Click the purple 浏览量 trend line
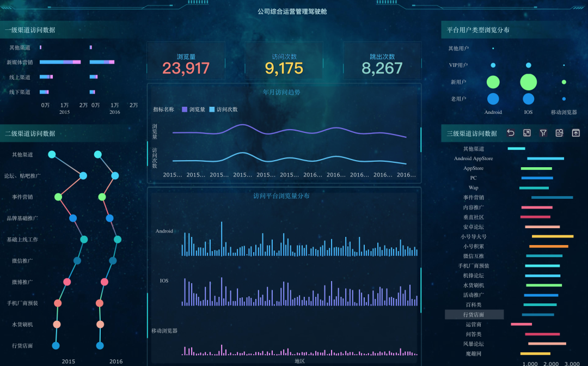The height and width of the screenshot is (366, 588). click(x=290, y=131)
